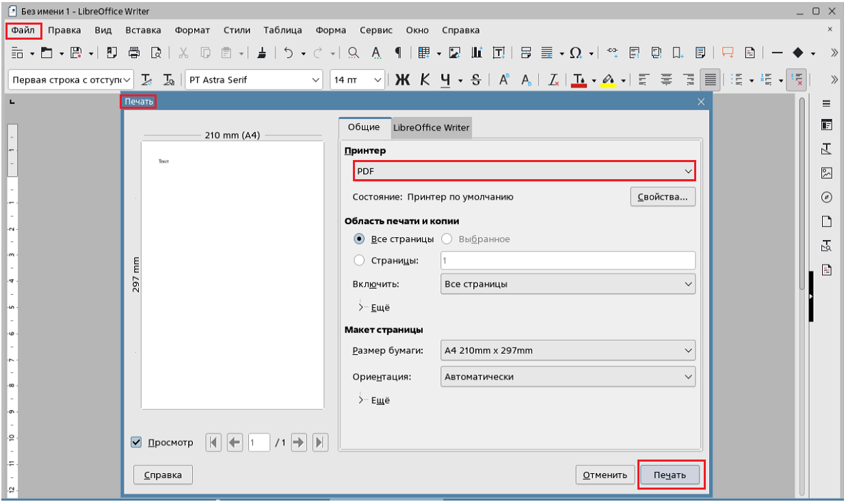Go to last preview page button

click(x=320, y=442)
